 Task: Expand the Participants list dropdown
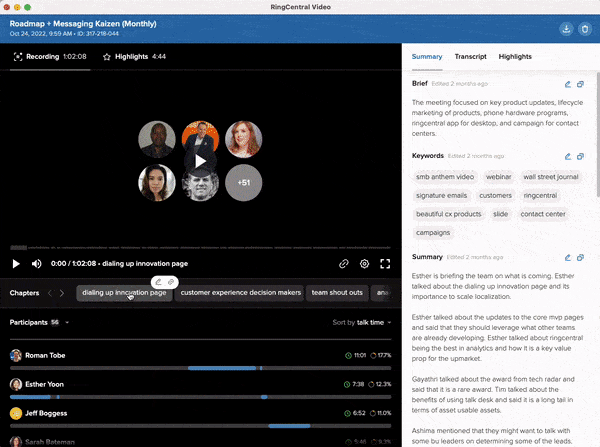(67, 323)
